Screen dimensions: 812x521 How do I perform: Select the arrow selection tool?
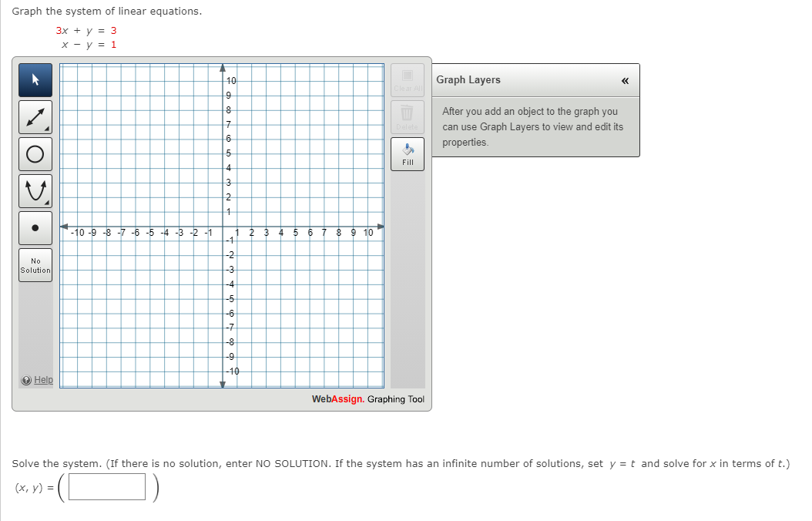[x=35, y=79]
